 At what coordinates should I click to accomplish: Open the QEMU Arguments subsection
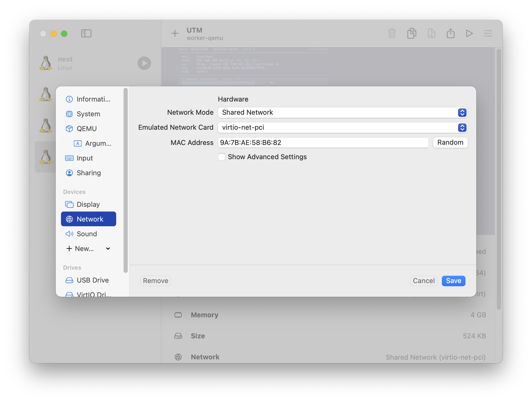pyautogui.click(x=93, y=143)
